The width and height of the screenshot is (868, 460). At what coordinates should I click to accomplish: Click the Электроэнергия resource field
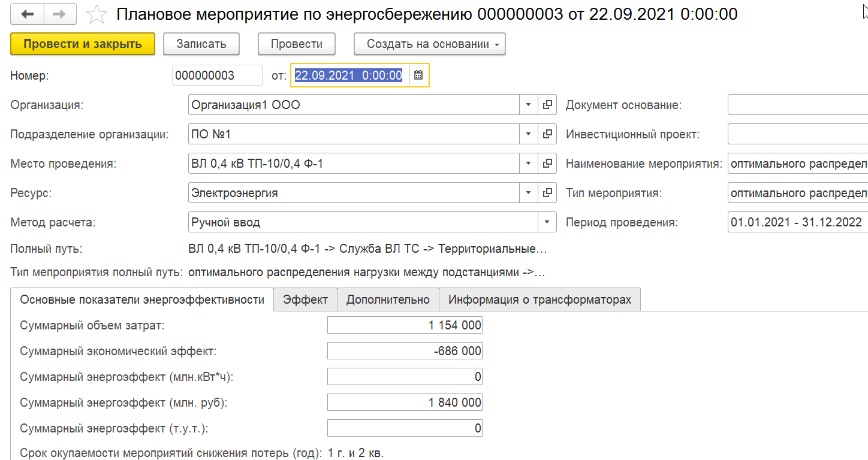(354, 193)
